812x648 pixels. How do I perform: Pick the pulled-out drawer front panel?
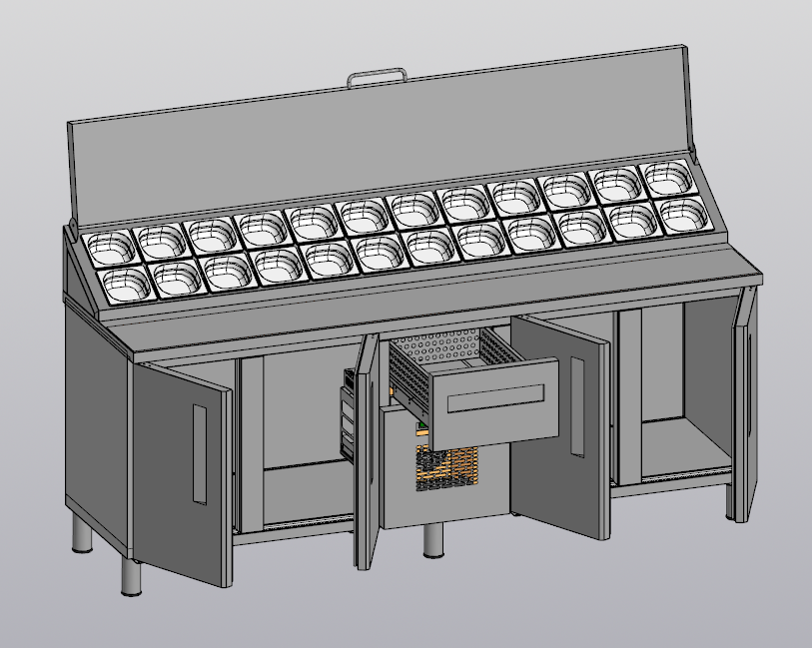pyautogui.click(x=495, y=403)
